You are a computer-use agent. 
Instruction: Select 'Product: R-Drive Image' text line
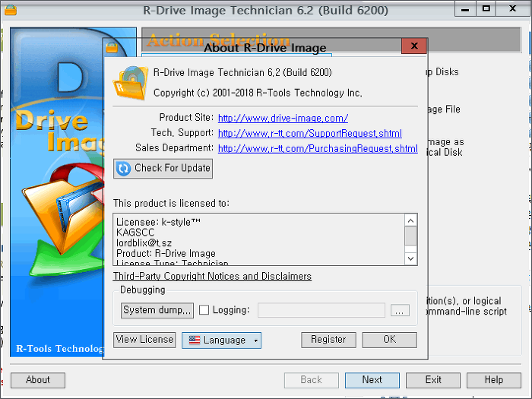[166, 253]
